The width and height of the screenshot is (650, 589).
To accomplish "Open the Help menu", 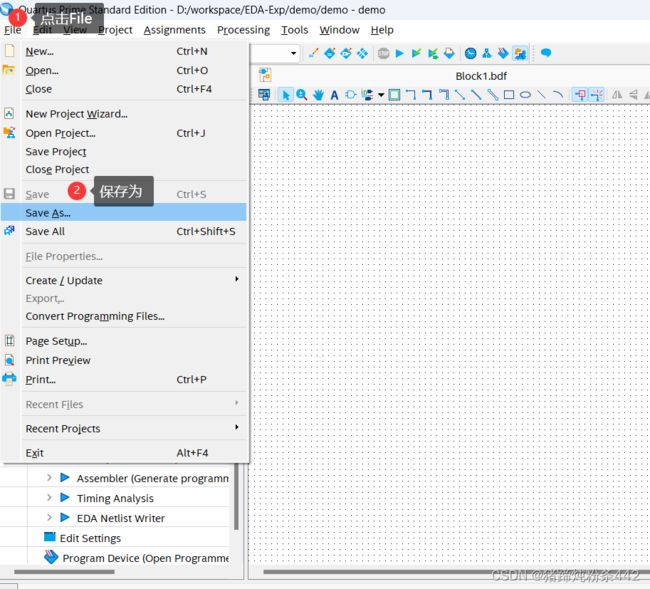I will (382, 30).
